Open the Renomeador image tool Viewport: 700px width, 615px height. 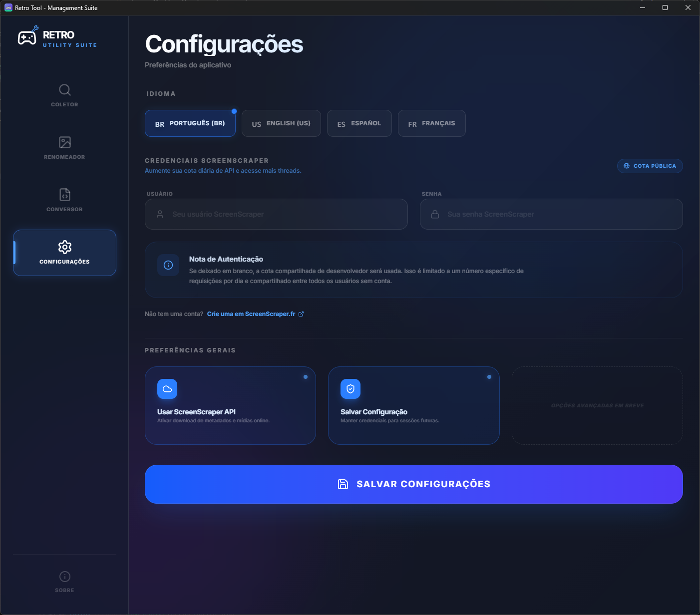(x=64, y=148)
